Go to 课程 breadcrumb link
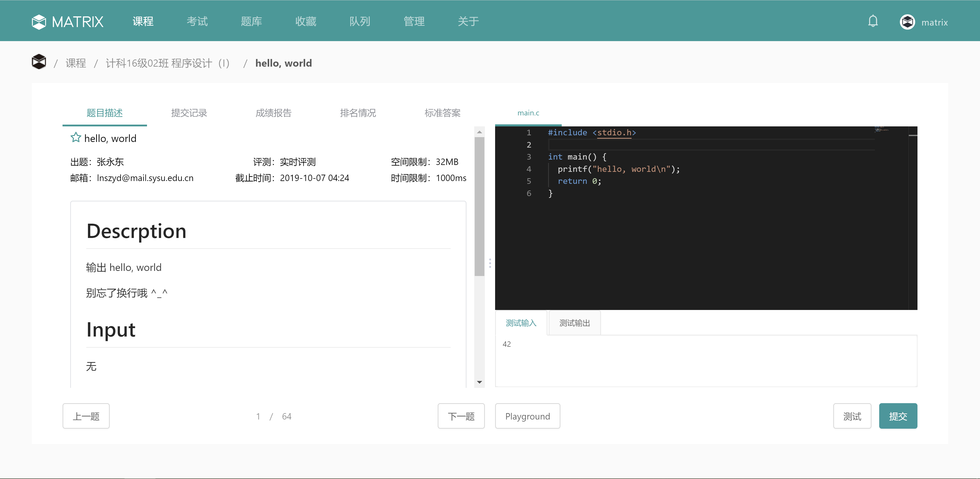The height and width of the screenshot is (479, 980). pyautogui.click(x=76, y=63)
